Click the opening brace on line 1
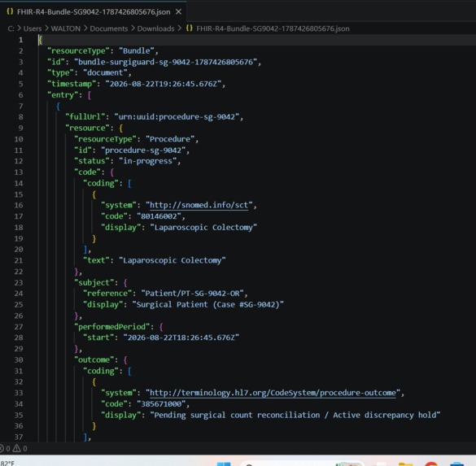This screenshot has height=466, width=476. [40, 40]
